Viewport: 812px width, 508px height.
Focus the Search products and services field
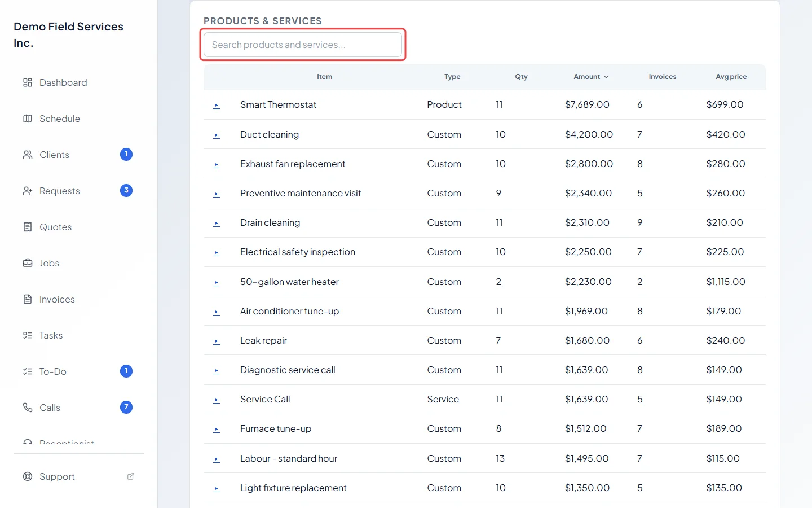pyautogui.click(x=303, y=45)
